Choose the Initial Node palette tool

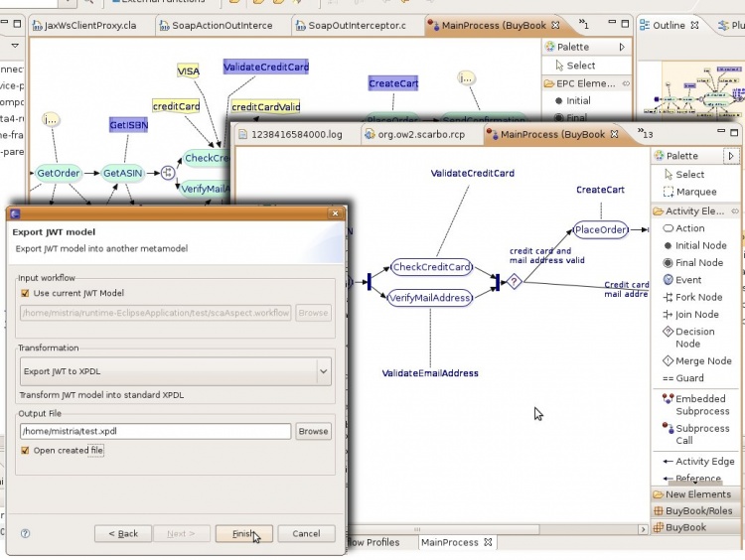pyautogui.click(x=700, y=245)
